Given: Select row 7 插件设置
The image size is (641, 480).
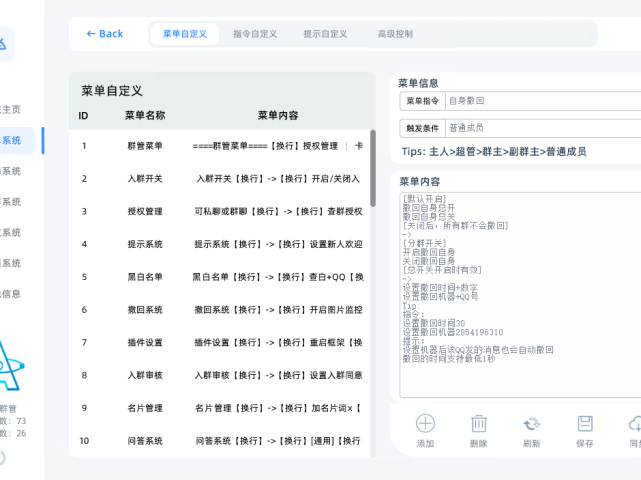Looking at the screenshot, I should 220,342.
